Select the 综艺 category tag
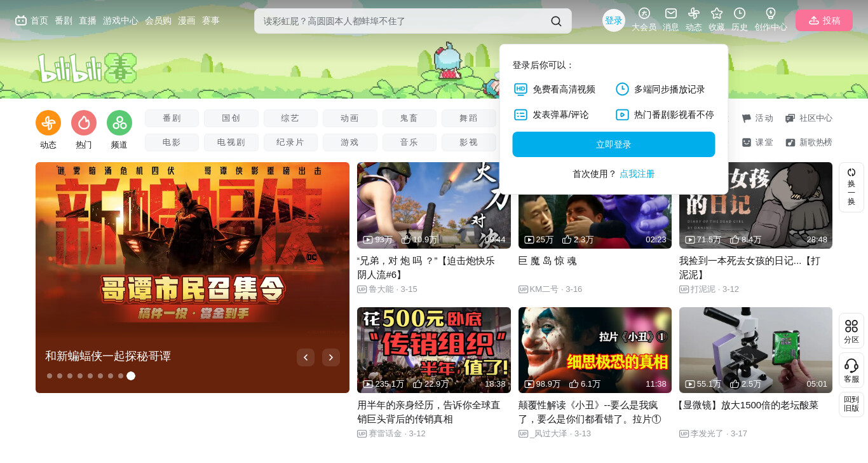868x463 pixels. (290, 118)
